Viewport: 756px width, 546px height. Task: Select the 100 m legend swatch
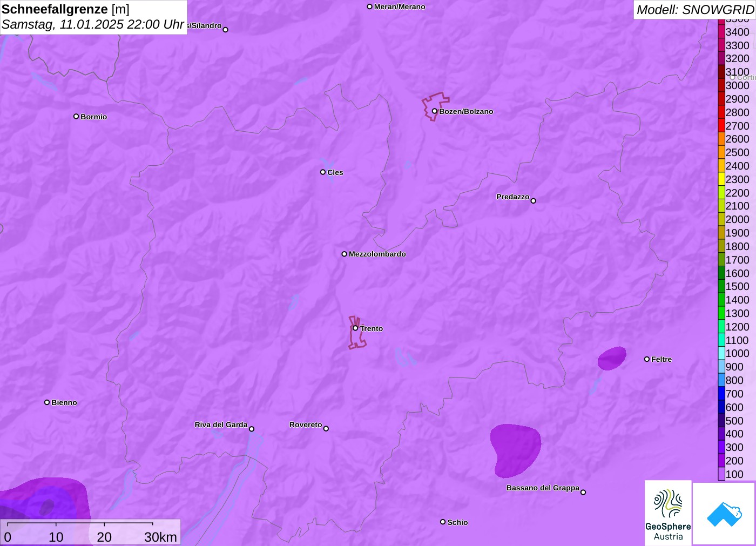pyautogui.click(x=721, y=474)
